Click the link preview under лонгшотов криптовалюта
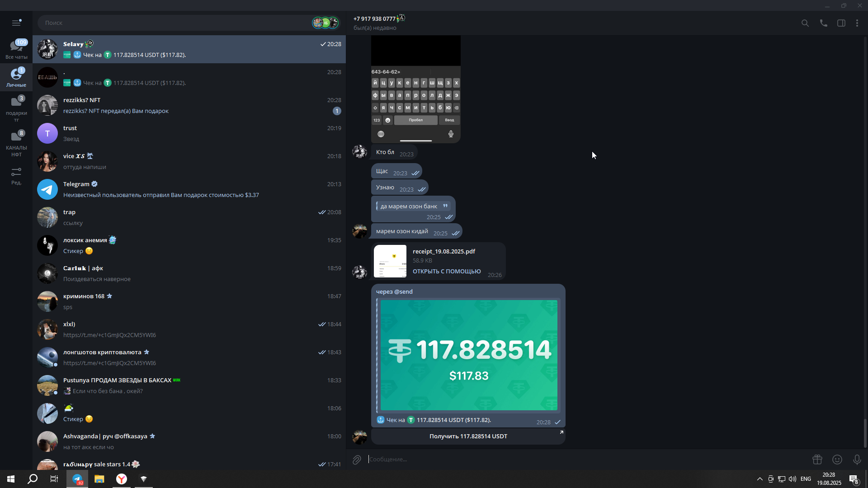 (109, 363)
